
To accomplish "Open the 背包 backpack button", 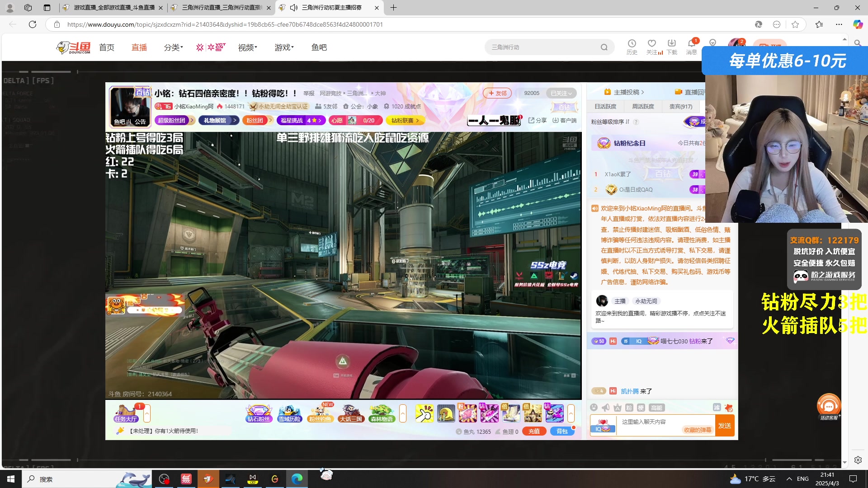I will click(x=562, y=431).
